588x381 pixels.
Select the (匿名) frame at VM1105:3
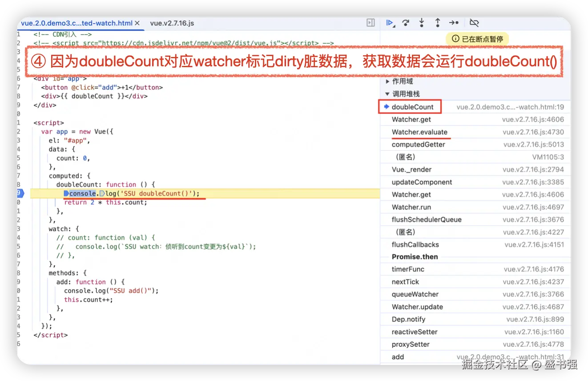[475, 157]
